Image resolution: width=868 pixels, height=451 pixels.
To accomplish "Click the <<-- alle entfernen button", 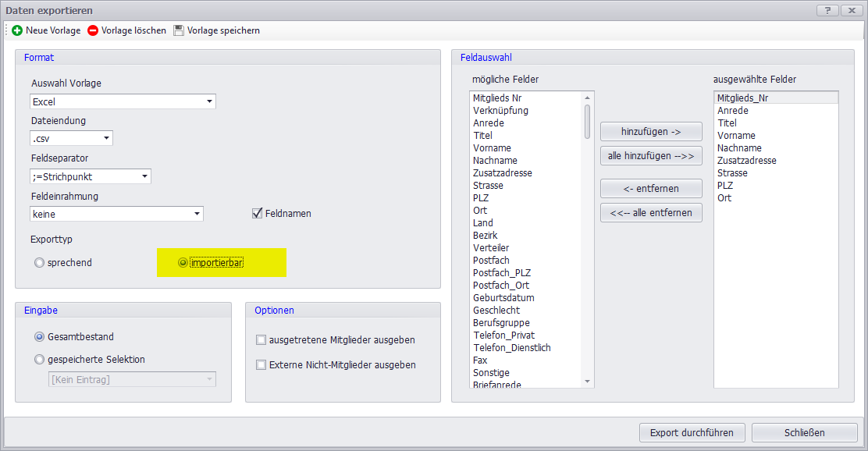I will tap(651, 212).
